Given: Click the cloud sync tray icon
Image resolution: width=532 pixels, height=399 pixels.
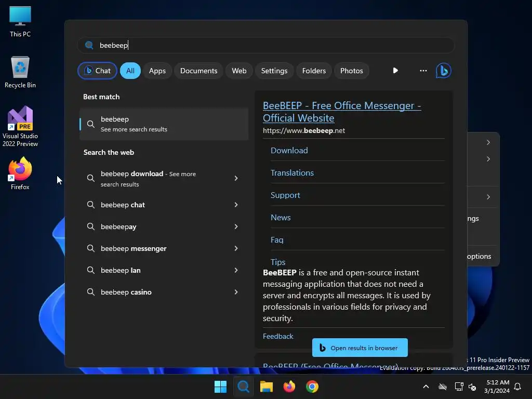Looking at the screenshot, I should (x=443, y=387).
